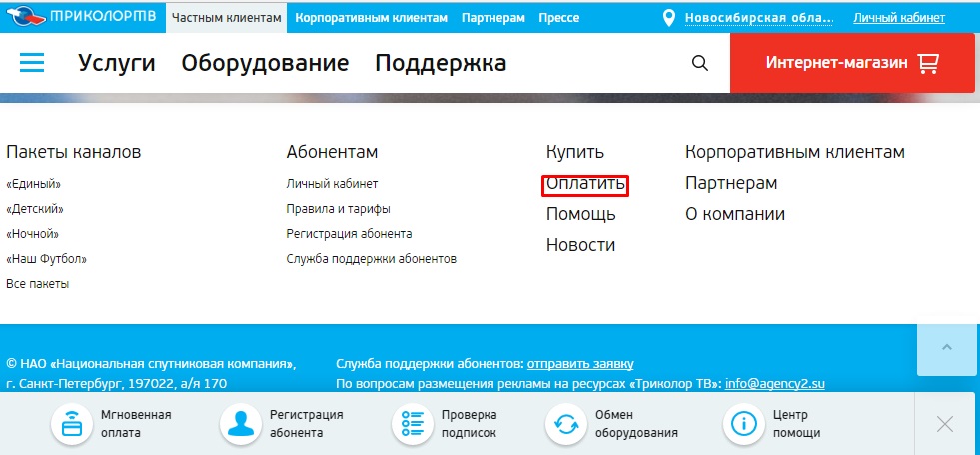Click the Регистрация абонента person icon

click(x=241, y=424)
